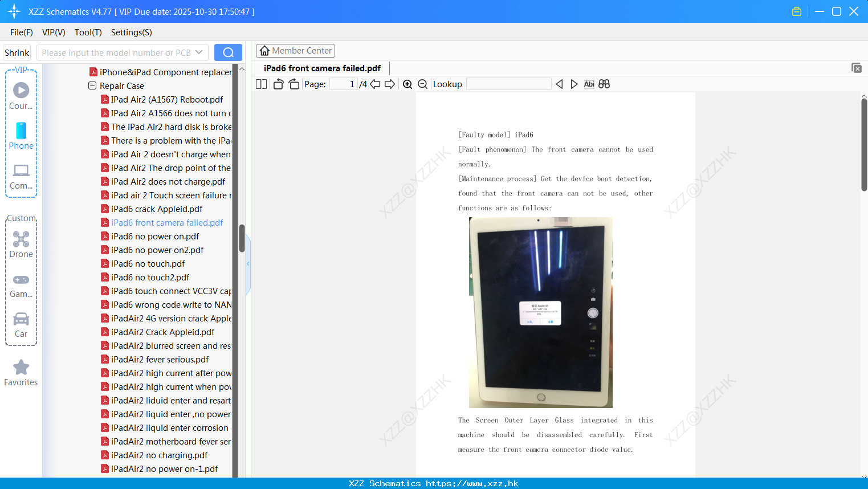The height and width of the screenshot is (489, 868).
Task: Click the Shrink button
Action: [17, 52]
